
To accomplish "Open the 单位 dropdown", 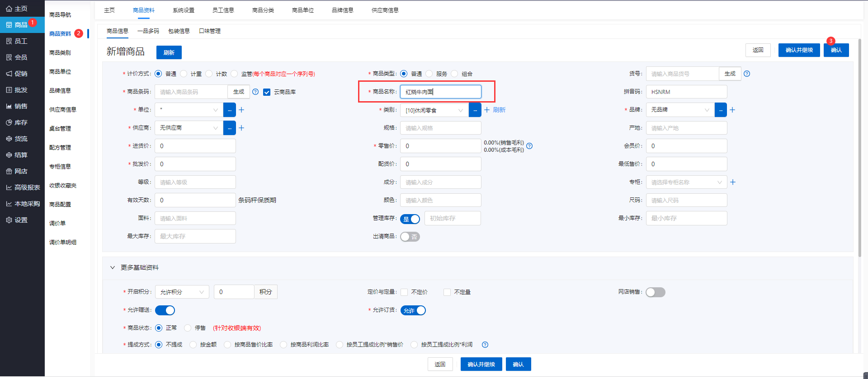I will [x=189, y=110].
